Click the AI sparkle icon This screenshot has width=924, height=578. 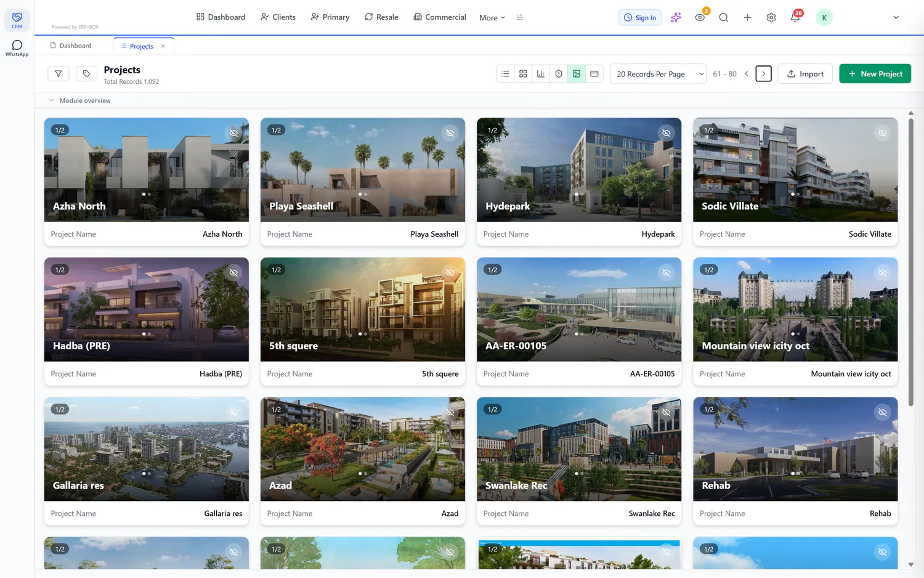(676, 17)
